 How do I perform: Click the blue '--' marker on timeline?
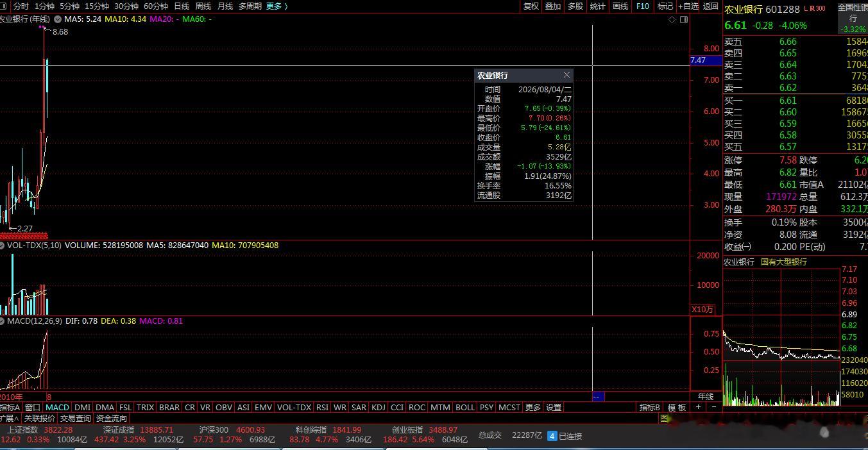pyautogui.click(x=597, y=397)
